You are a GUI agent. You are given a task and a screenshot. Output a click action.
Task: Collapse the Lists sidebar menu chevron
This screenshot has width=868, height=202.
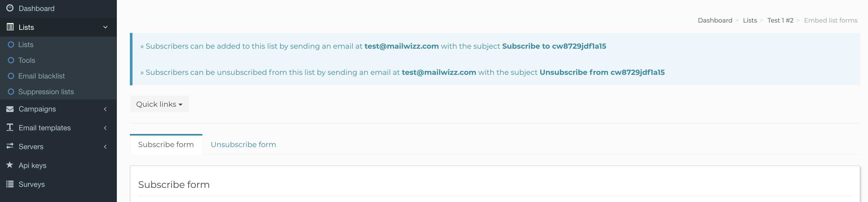pyautogui.click(x=105, y=27)
